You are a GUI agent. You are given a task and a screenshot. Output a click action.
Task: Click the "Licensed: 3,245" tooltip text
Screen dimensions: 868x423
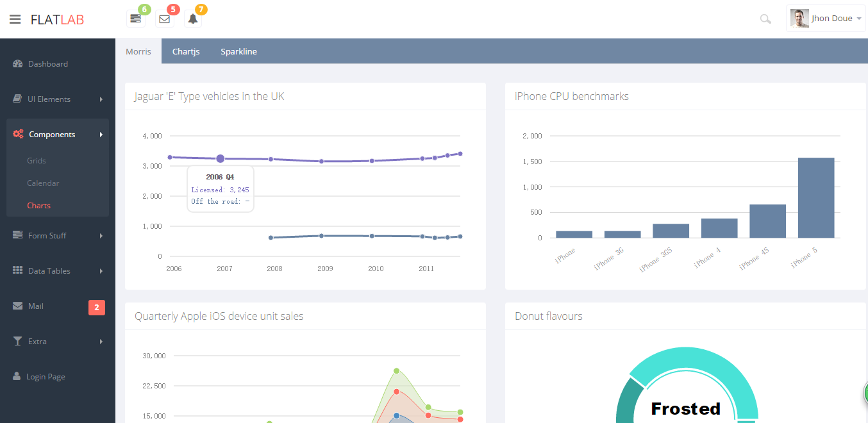click(220, 190)
